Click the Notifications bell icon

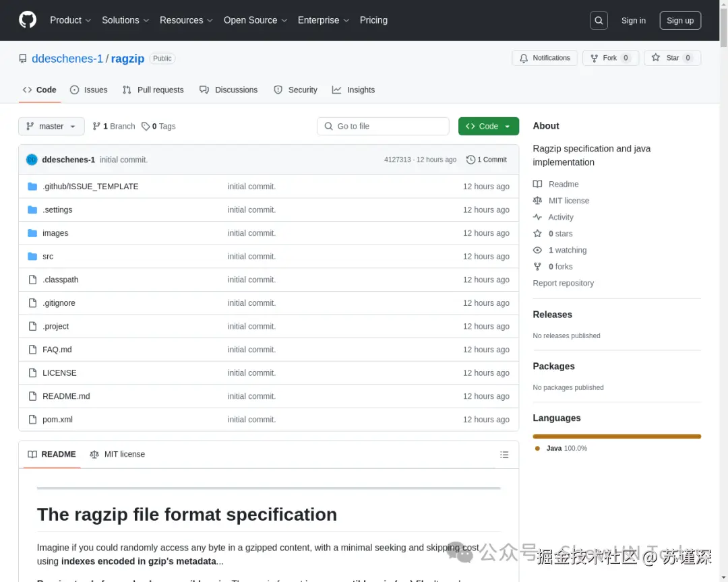pos(524,58)
